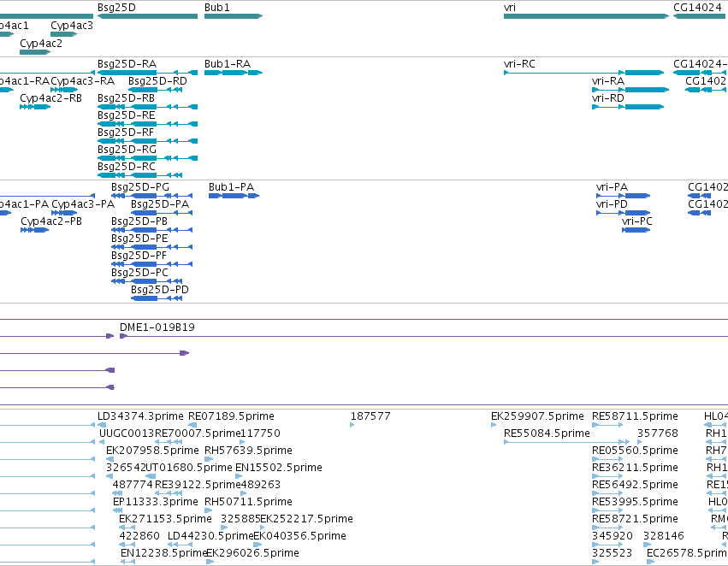This screenshot has height=566, width=728.
Task: Select the Cyp4ac3-RA transcript
Action: point(64,90)
